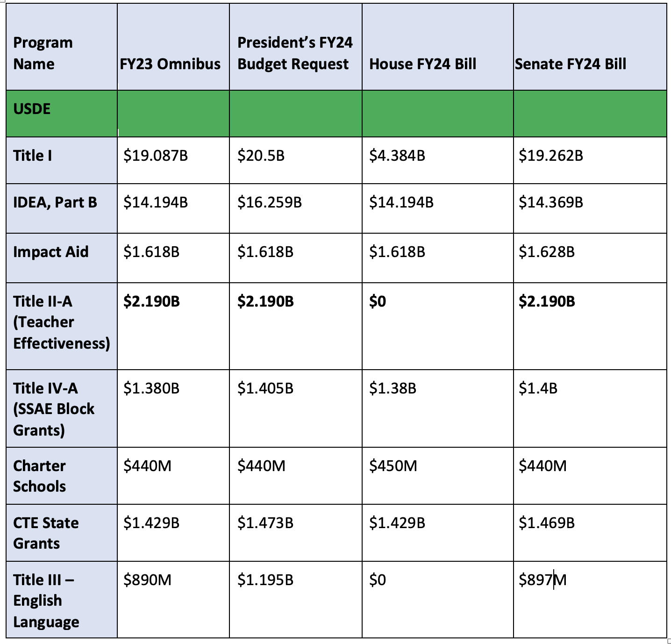Select the Impact Aid row label

(x=62, y=258)
